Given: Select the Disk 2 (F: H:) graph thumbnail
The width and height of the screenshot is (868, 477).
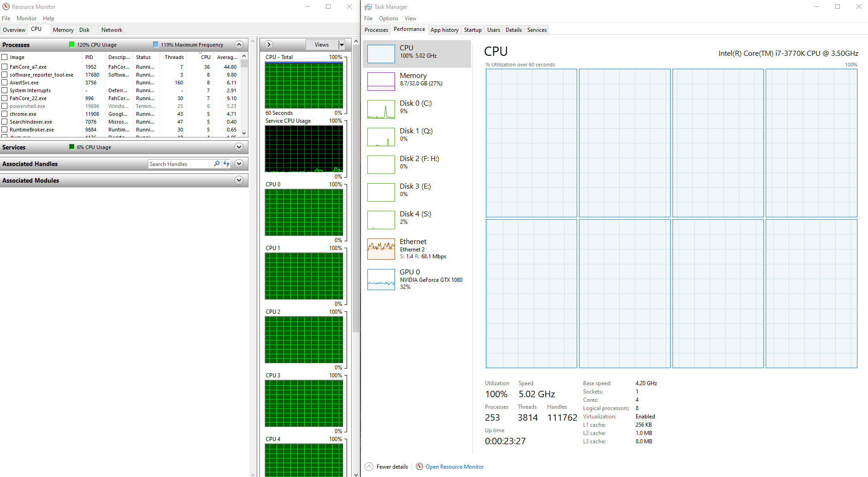Looking at the screenshot, I should (381, 165).
